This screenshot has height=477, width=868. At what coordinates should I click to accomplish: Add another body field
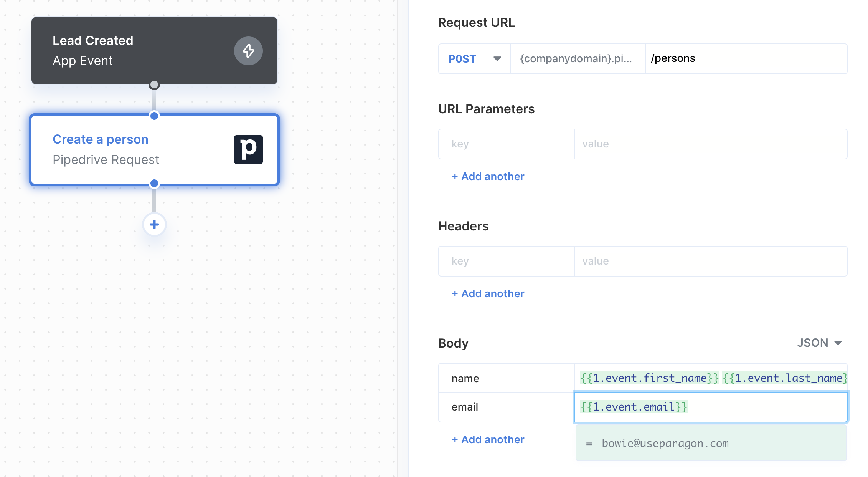488,440
